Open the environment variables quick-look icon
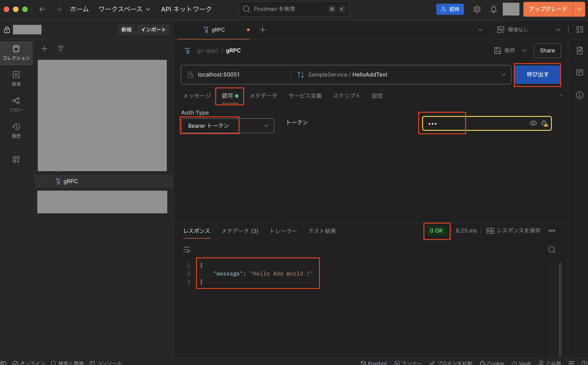 click(579, 29)
